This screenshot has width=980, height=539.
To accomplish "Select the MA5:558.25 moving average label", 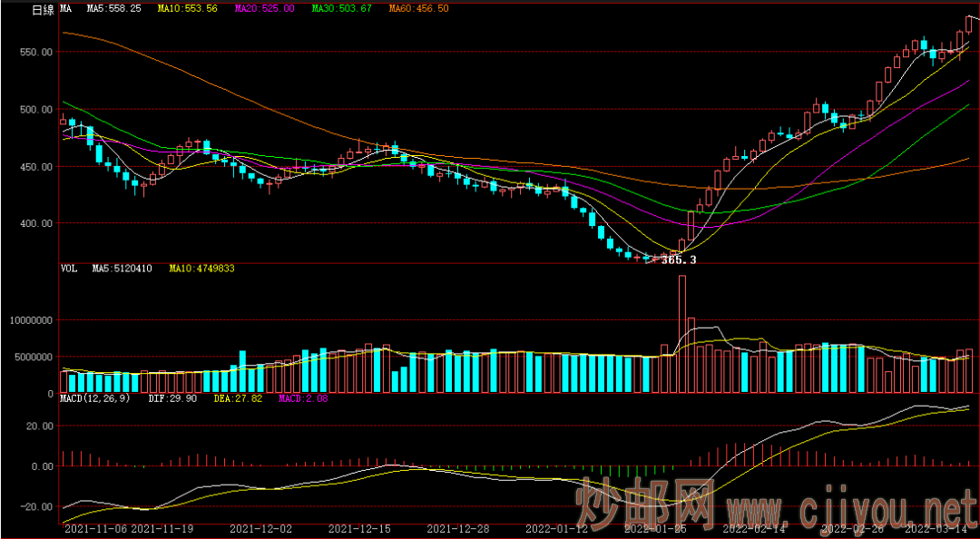I will point(113,8).
